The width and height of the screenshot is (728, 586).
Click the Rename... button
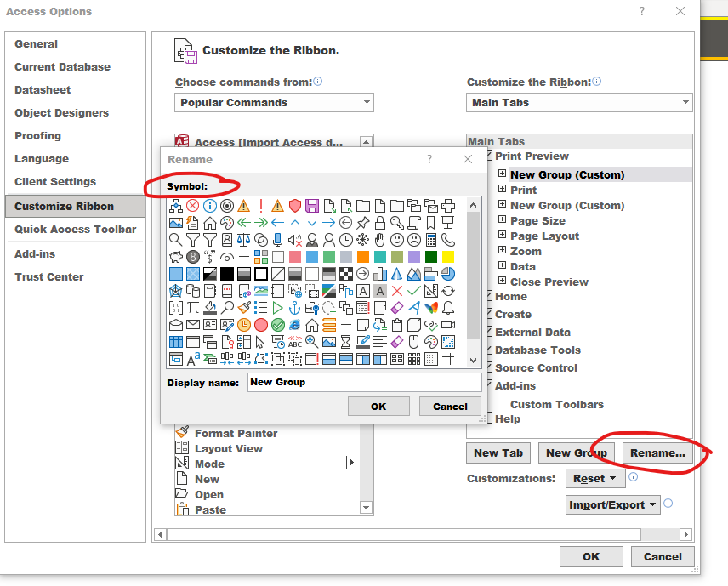[x=657, y=452]
